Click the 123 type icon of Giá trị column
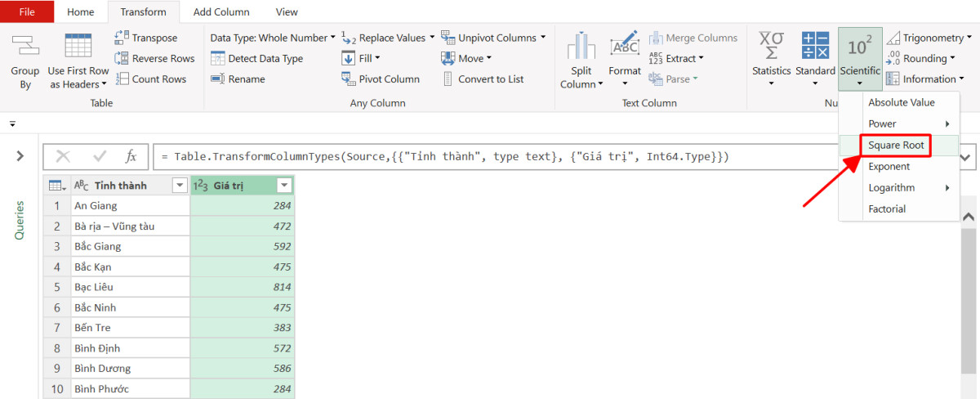Image resolution: width=980 pixels, height=399 pixels. tap(201, 185)
